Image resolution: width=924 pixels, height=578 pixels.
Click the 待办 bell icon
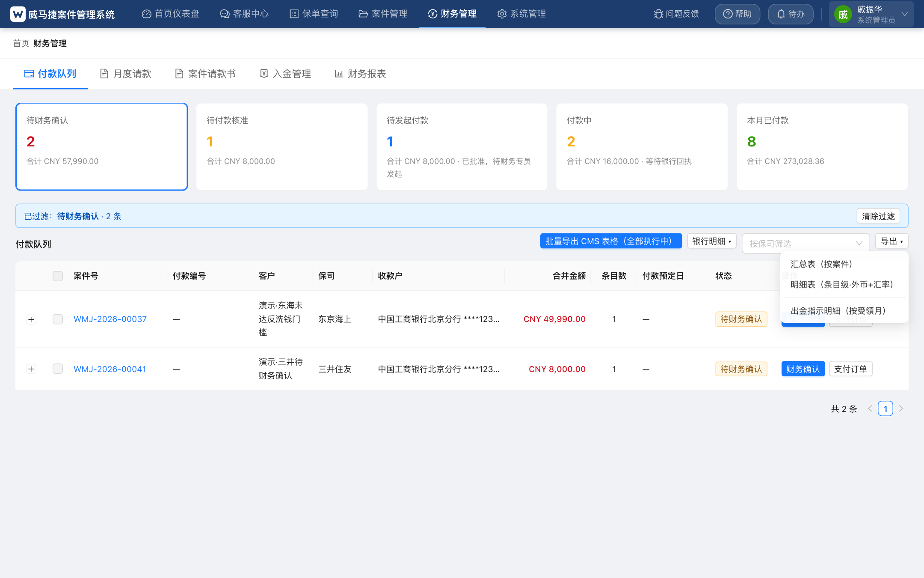click(x=781, y=14)
